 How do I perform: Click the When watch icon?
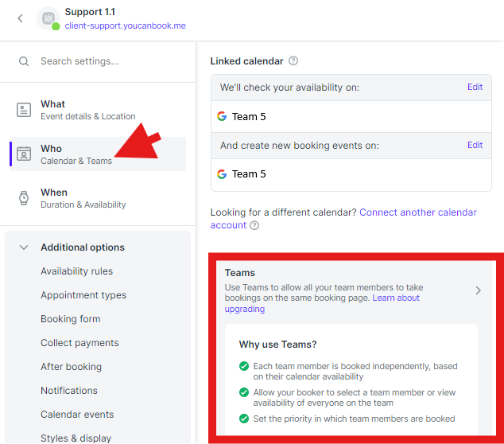[24, 198]
